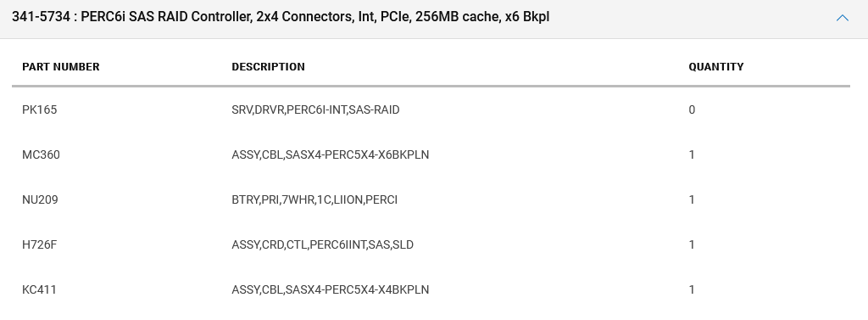The height and width of the screenshot is (320, 868).
Task: Select part number H726F
Action: [39, 244]
